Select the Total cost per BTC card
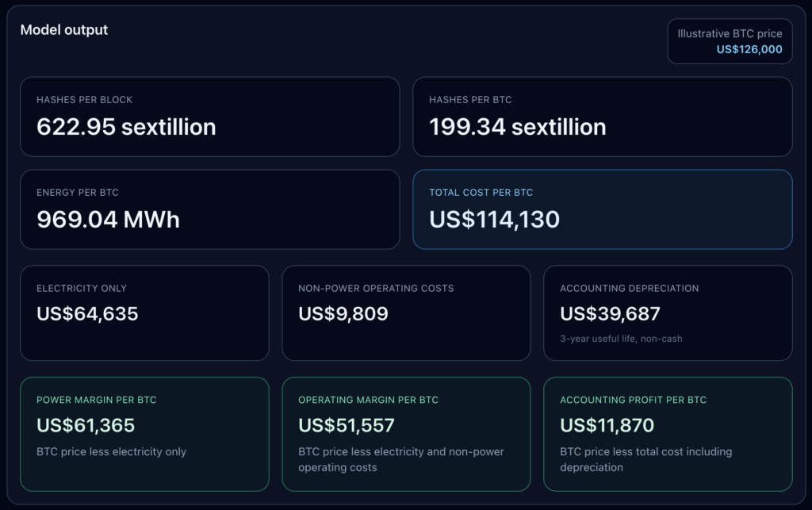The width and height of the screenshot is (812, 510). (603, 209)
